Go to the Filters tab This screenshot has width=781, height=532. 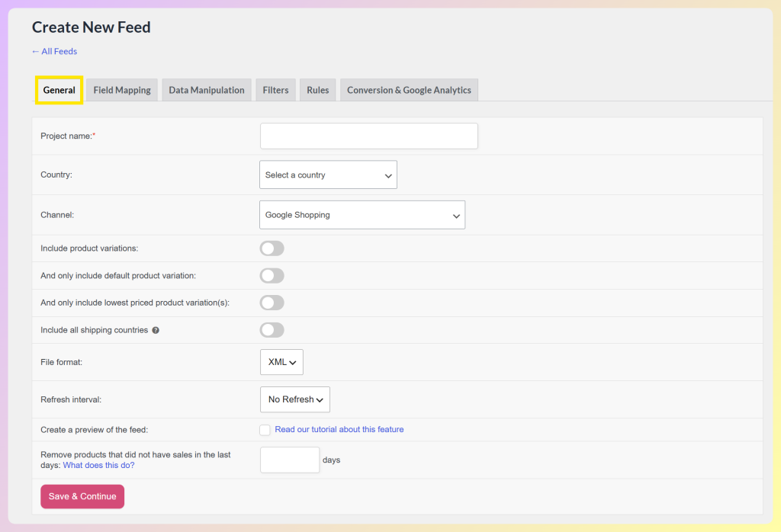point(275,90)
